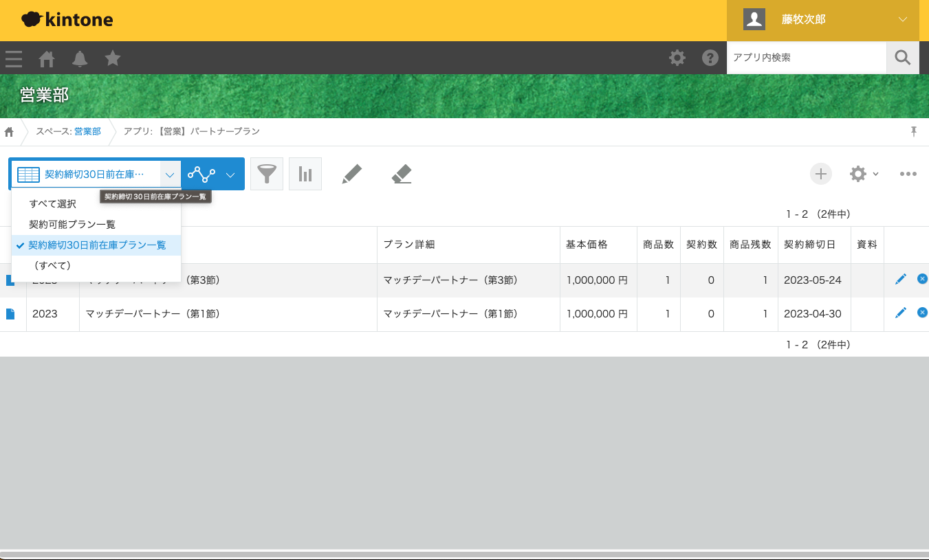Delete the 2023-04-30 record row
The height and width of the screenshot is (560, 929).
pos(922,313)
